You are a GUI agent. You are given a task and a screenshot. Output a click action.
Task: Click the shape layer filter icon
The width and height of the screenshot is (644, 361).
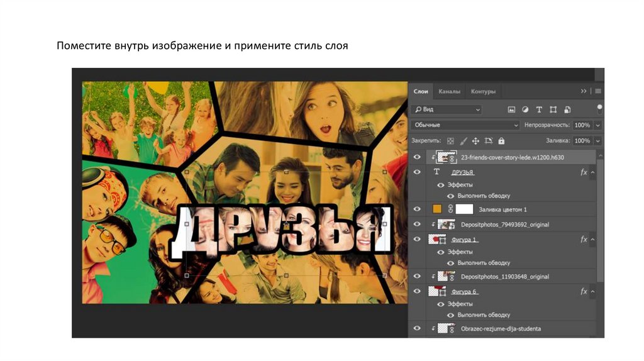[x=553, y=109]
